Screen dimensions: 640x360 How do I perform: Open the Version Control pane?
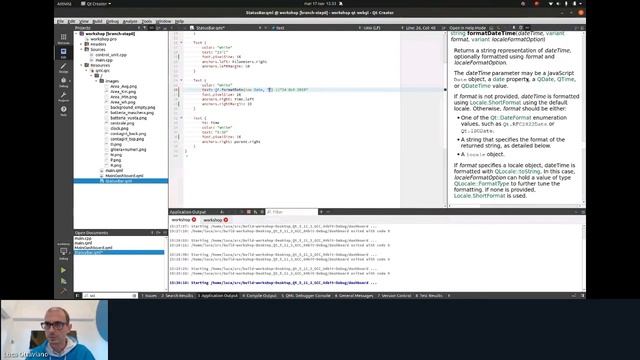tap(394, 296)
